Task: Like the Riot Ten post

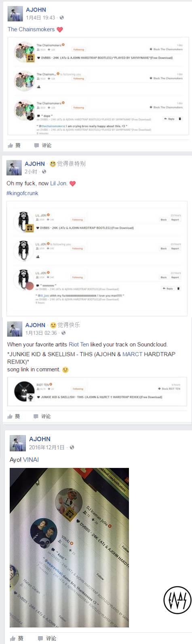Action: [14, 416]
